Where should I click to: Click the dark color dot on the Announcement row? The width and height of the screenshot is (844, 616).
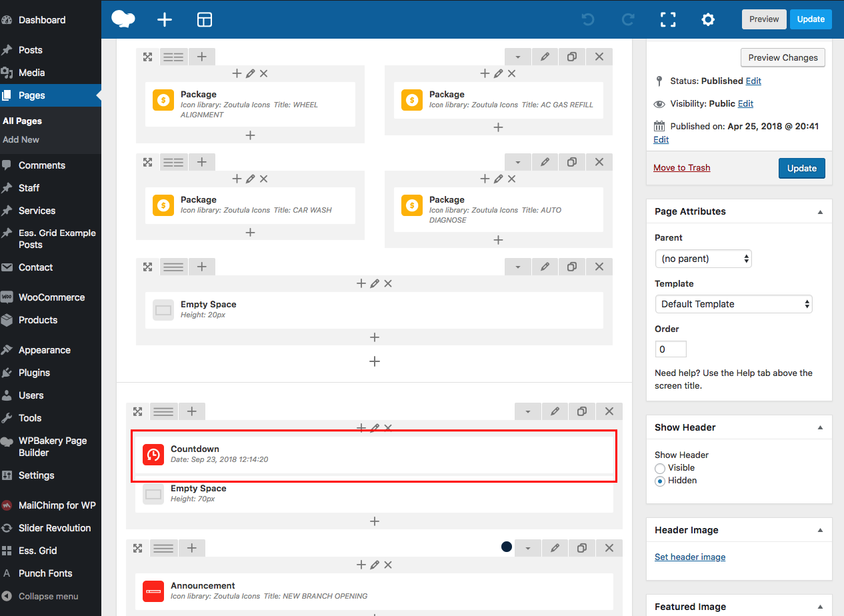coord(507,547)
